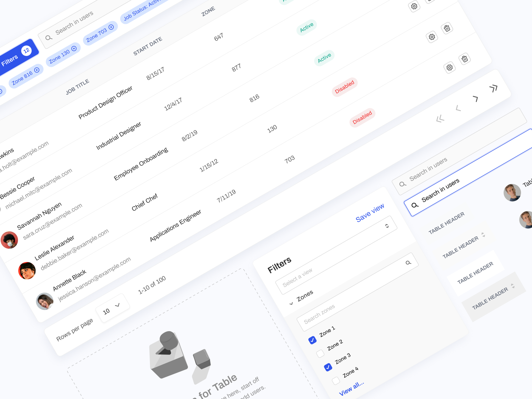Click the previous page chevron arrow
Viewport: 532px width, 399px height.
(x=458, y=109)
